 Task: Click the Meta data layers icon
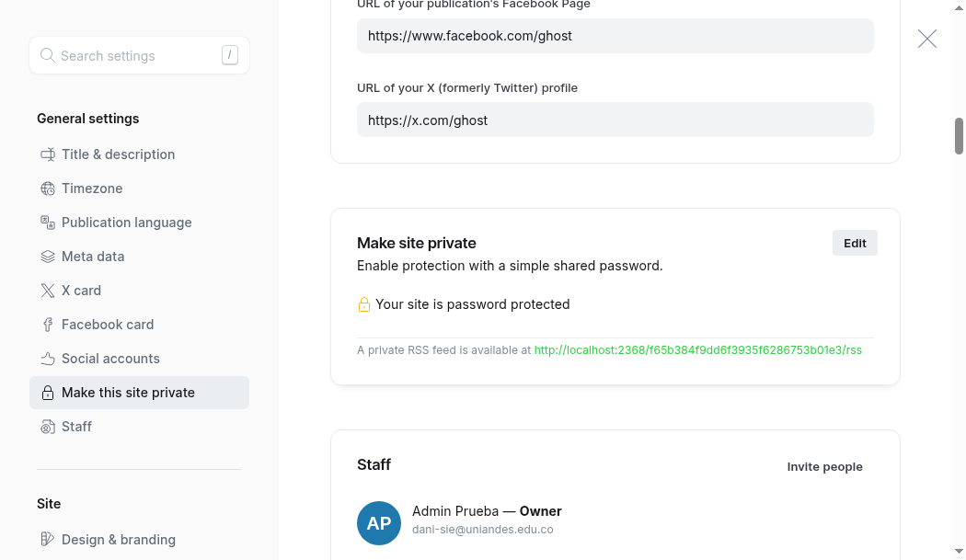coord(48,257)
